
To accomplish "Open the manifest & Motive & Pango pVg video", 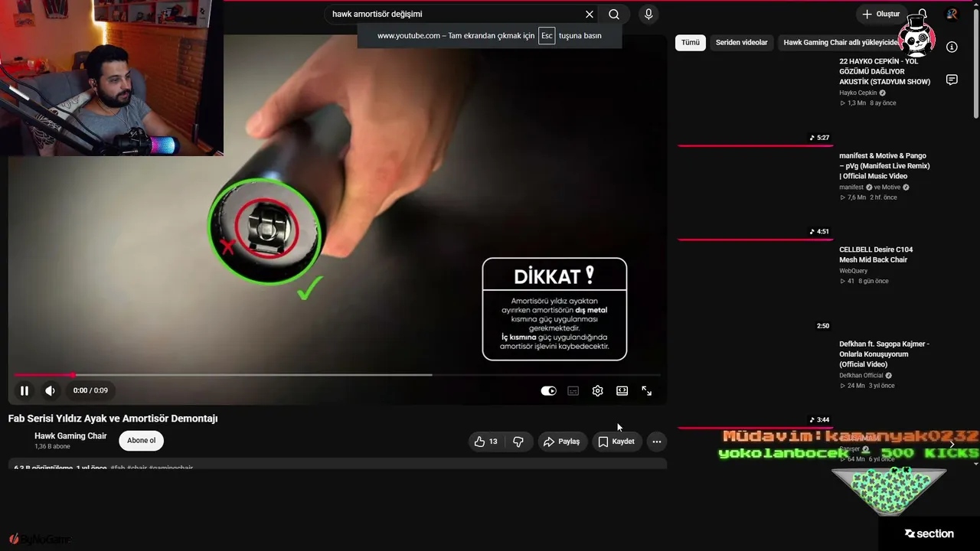I will click(884, 166).
